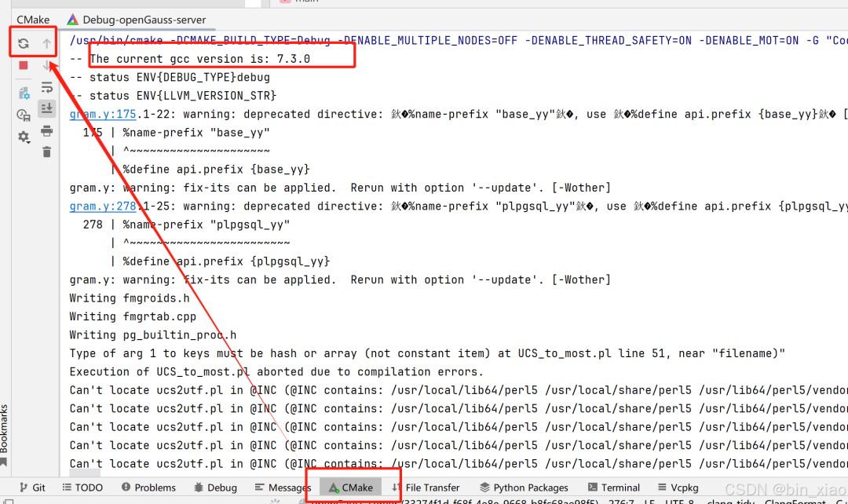
Task: Stop the CMake run with red square
Action: pyautogui.click(x=24, y=65)
